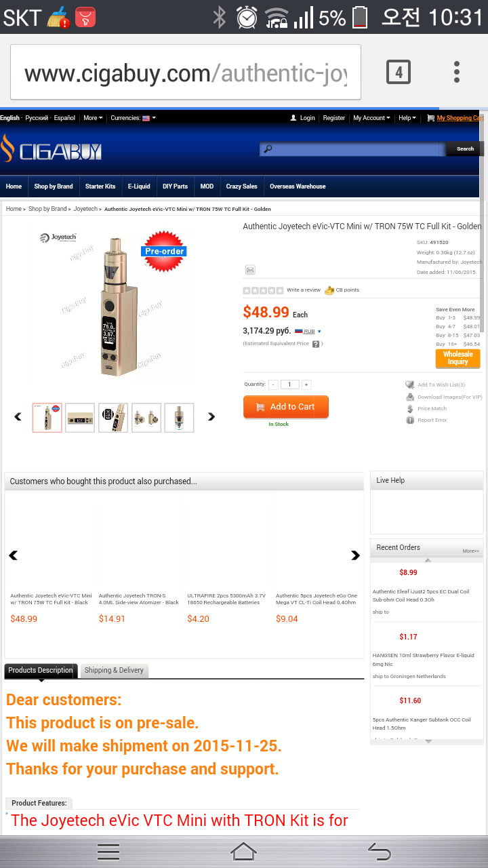Focus the browser URL address bar

[x=186, y=72]
